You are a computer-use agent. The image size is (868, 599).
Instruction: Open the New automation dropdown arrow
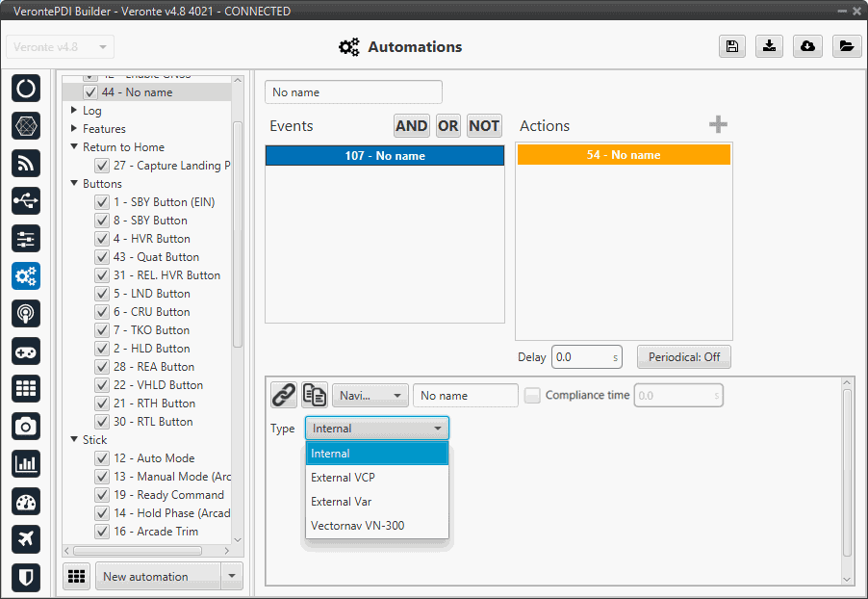click(x=231, y=577)
